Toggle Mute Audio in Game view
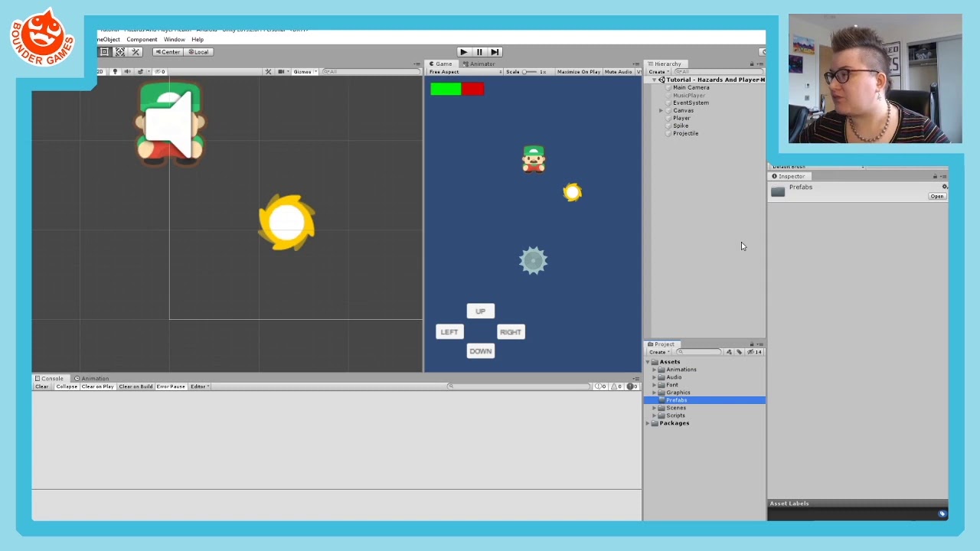 [619, 72]
